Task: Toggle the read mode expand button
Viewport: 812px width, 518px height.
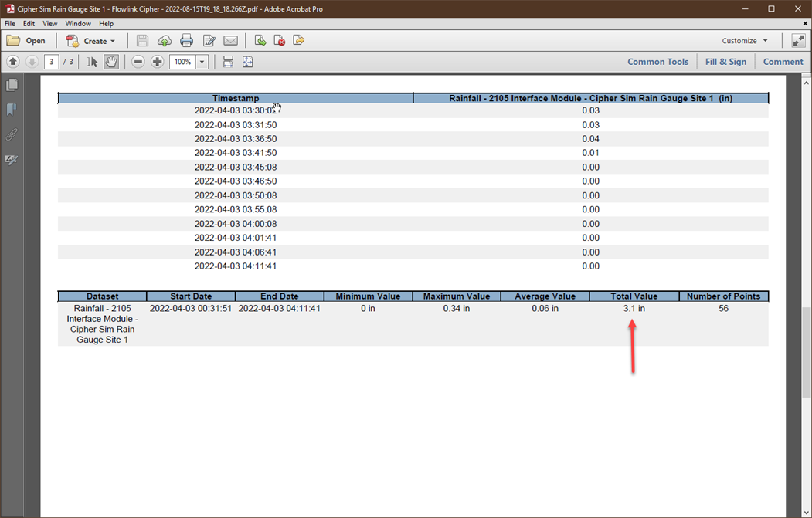Action: point(798,41)
